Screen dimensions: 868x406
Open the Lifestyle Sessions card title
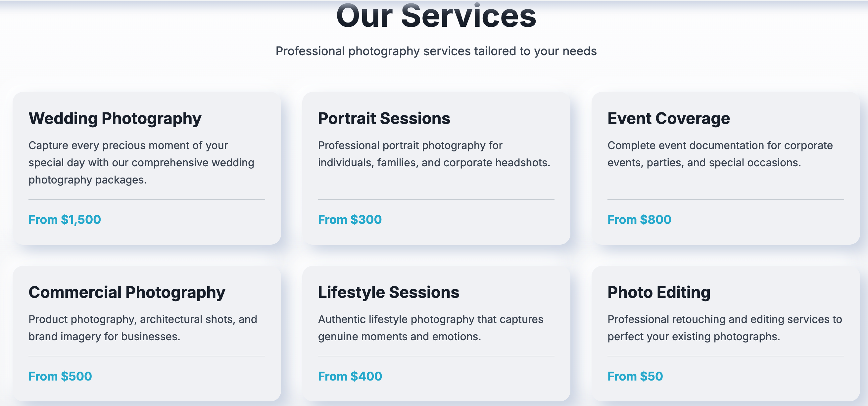[x=389, y=292]
